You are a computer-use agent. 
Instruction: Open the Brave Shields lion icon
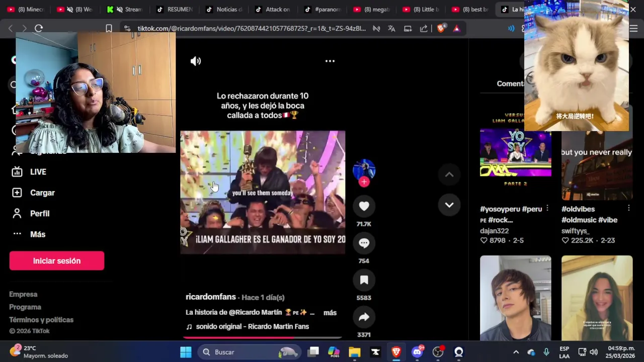(x=441, y=29)
